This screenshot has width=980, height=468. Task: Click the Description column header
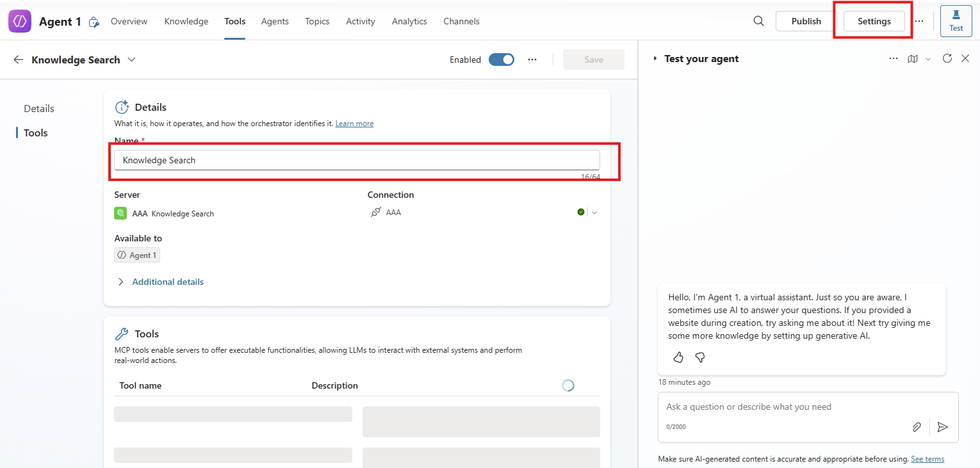334,385
